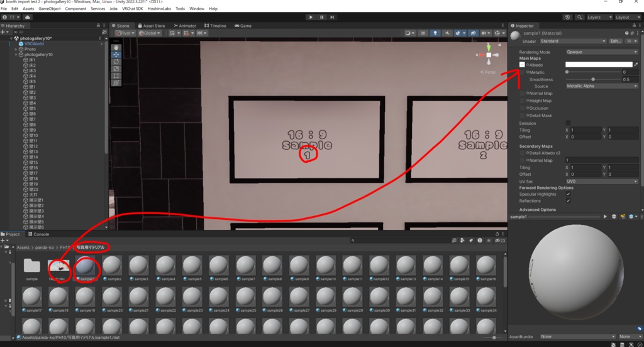
Task: Open the TT account button
Action: click(x=11, y=17)
